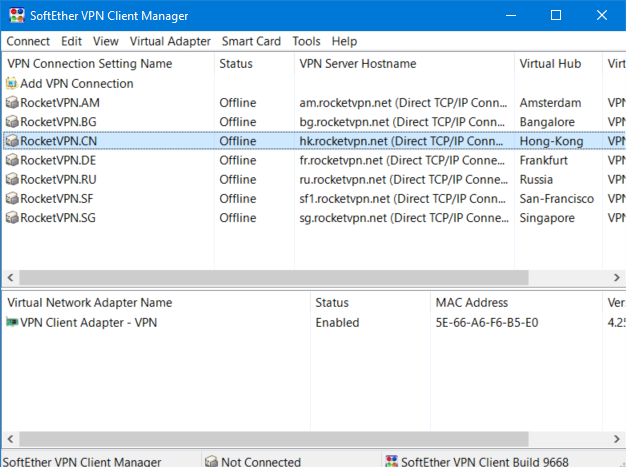Click the SoftEther app icon in title bar

point(17,15)
